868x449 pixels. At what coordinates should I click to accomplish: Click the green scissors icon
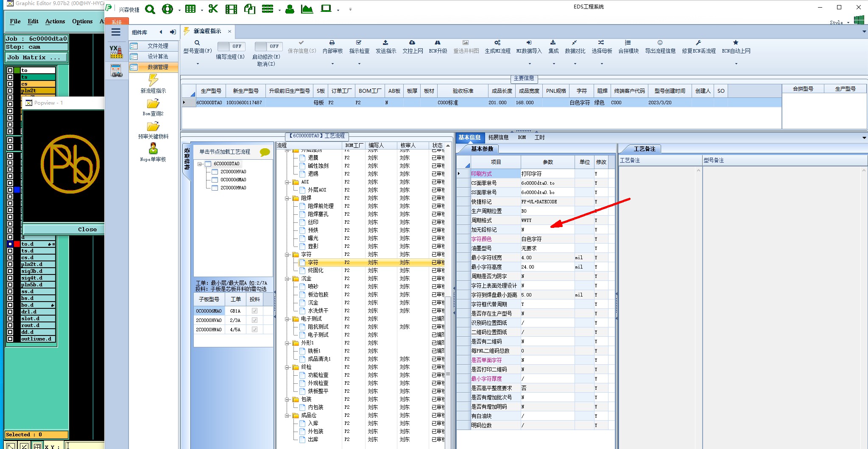point(213,9)
